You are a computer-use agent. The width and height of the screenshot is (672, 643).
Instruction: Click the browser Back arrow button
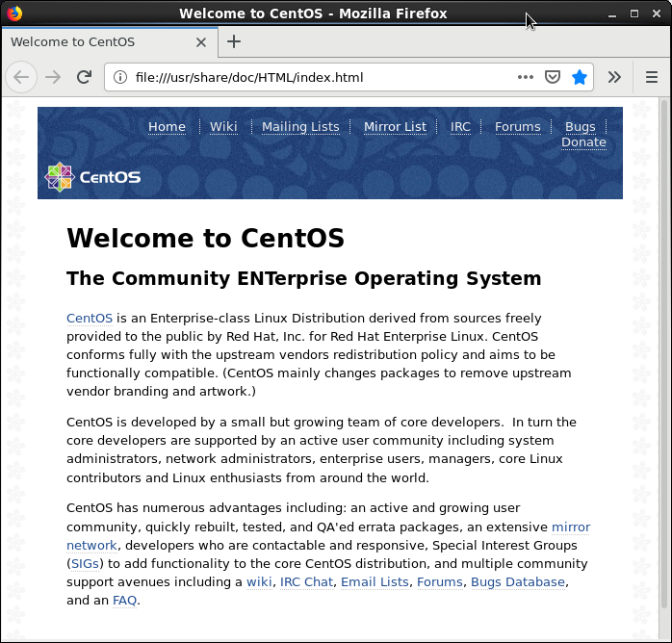[21, 77]
